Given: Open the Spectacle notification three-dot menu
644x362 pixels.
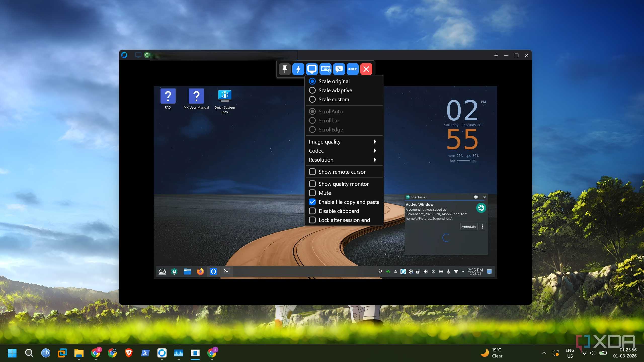Looking at the screenshot, I should tap(482, 227).
